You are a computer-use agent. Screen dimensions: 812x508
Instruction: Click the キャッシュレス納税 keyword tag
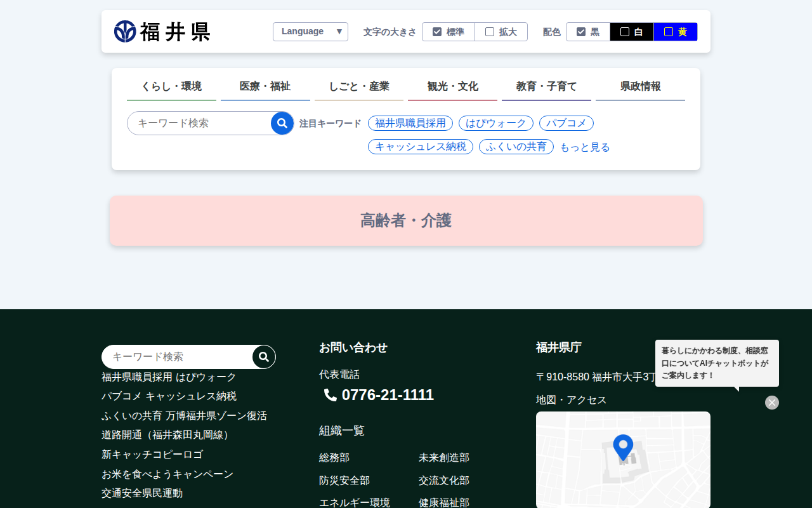[420, 147]
